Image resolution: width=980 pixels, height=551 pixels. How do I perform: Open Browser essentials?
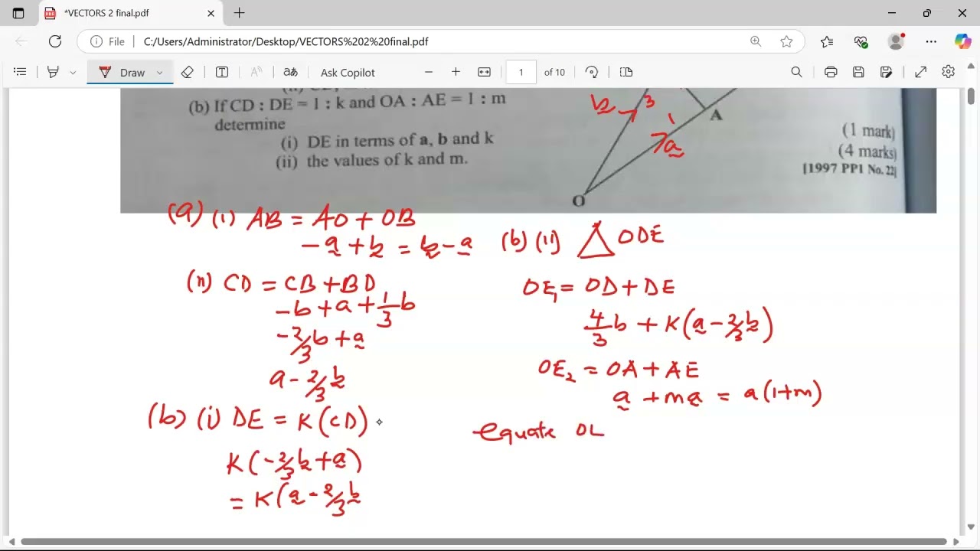pos(861,41)
